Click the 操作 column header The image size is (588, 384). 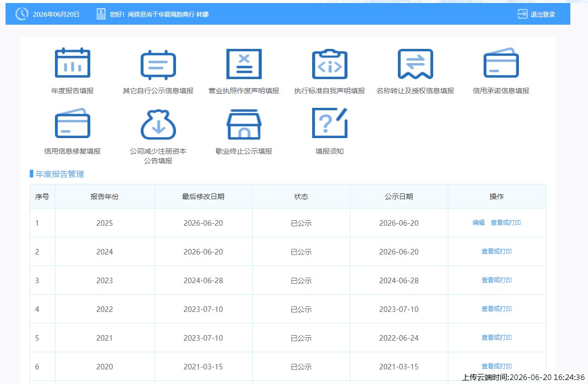497,197
